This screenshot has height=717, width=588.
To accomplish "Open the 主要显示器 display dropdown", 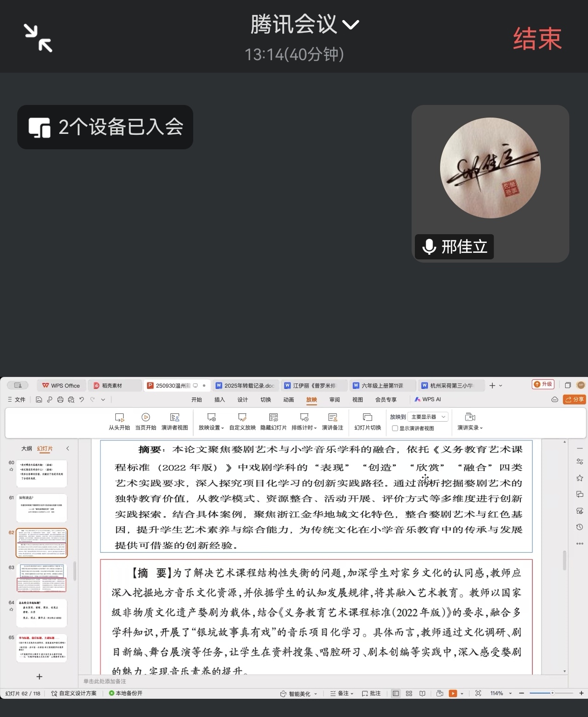I will 428,417.
